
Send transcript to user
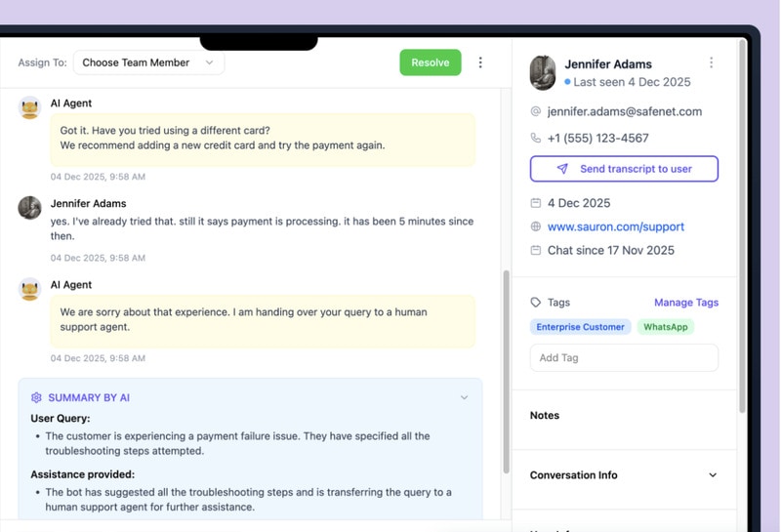coord(624,169)
